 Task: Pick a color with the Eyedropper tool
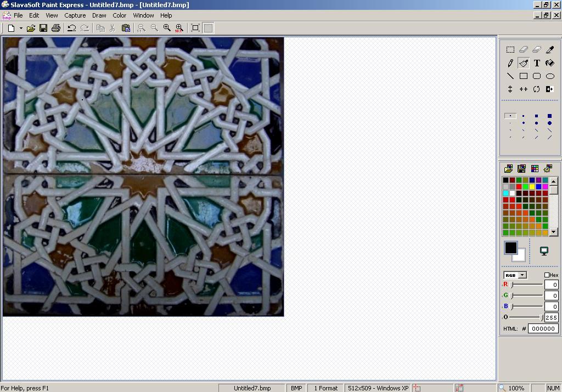point(550,49)
